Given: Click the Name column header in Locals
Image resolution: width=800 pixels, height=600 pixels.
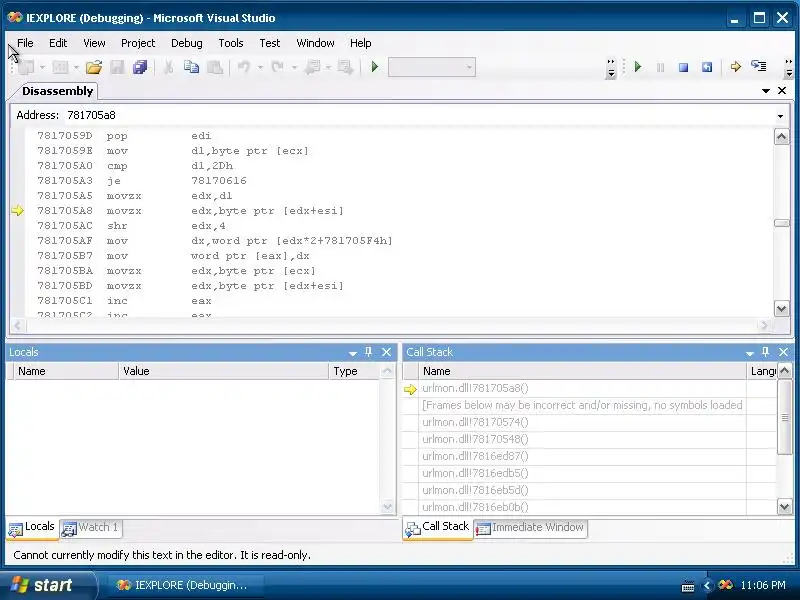Looking at the screenshot, I should (x=66, y=371).
